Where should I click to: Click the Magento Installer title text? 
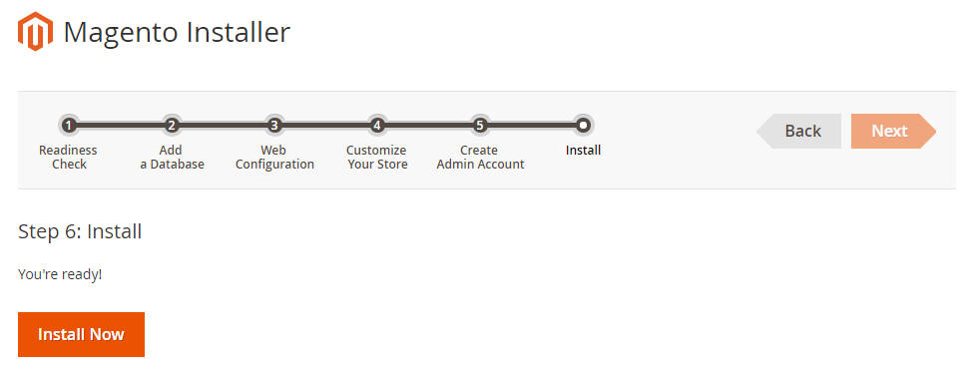pos(177,33)
